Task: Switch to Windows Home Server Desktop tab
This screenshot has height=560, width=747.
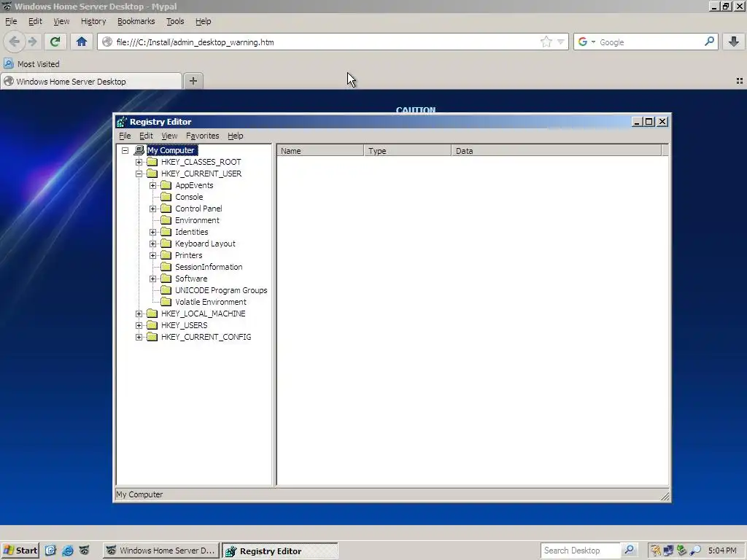Action: coord(91,82)
